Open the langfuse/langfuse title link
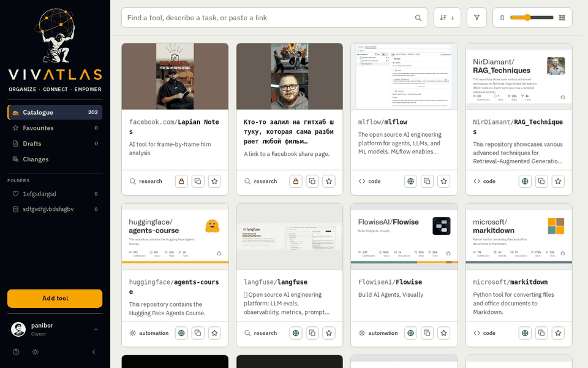 276,282
